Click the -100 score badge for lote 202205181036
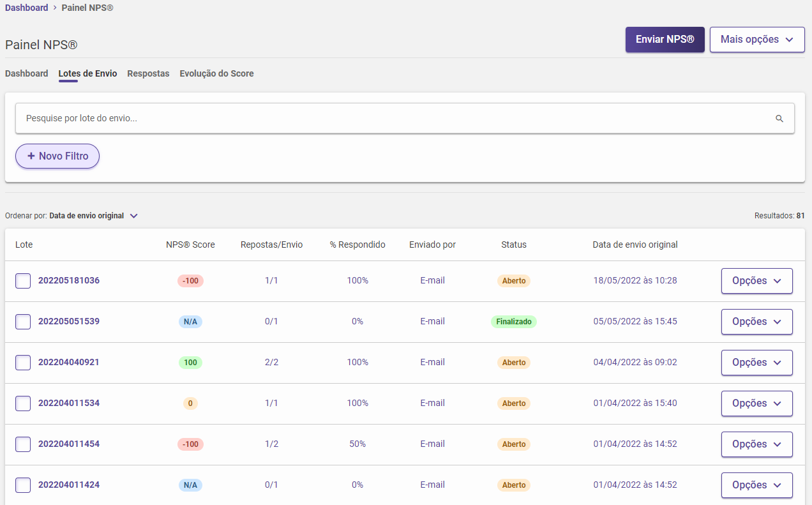Image resolution: width=812 pixels, height=505 pixels. pos(190,281)
